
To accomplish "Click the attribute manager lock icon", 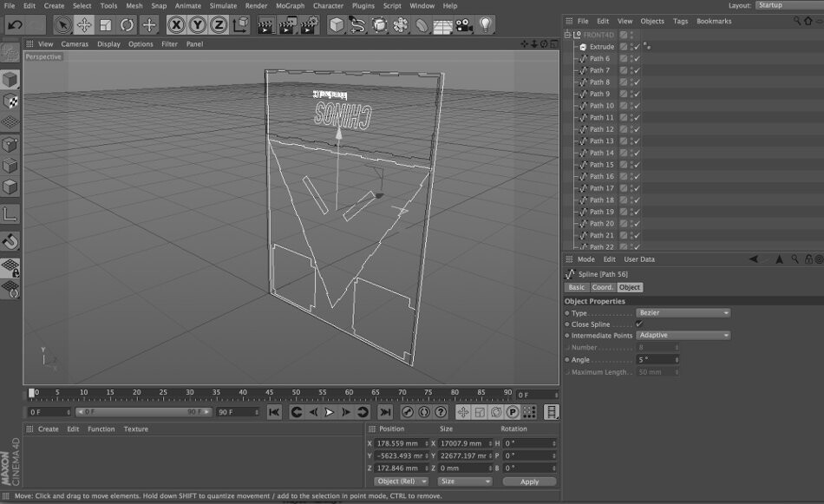I will [x=808, y=259].
